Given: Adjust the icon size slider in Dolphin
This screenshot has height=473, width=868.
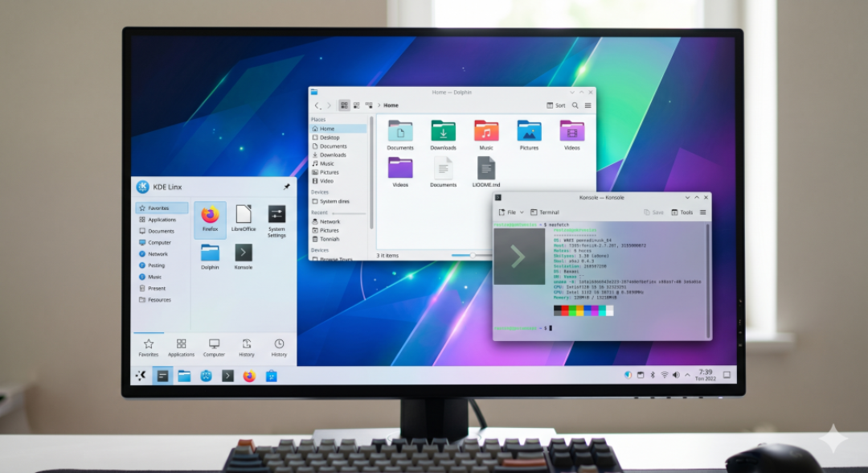Looking at the screenshot, I should 473,255.
